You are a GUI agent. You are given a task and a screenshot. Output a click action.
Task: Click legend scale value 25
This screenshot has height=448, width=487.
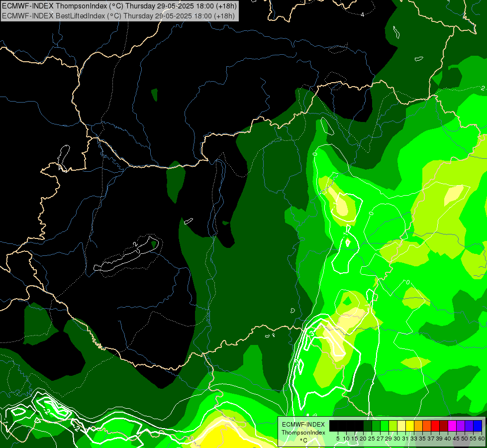tap(372, 439)
